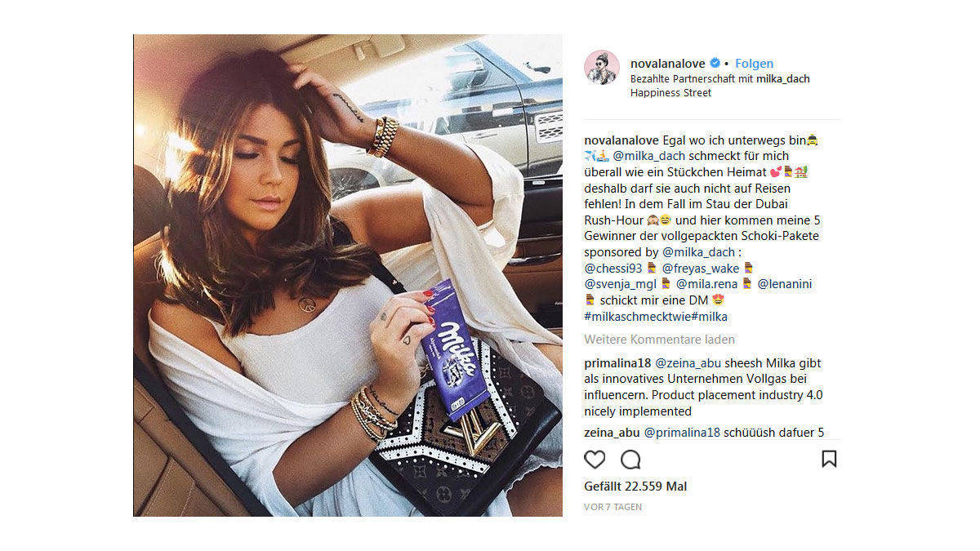The height and width of the screenshot is (551, 980).
Task: Open the Happiness Street location
Action: [x=670, y=93]
